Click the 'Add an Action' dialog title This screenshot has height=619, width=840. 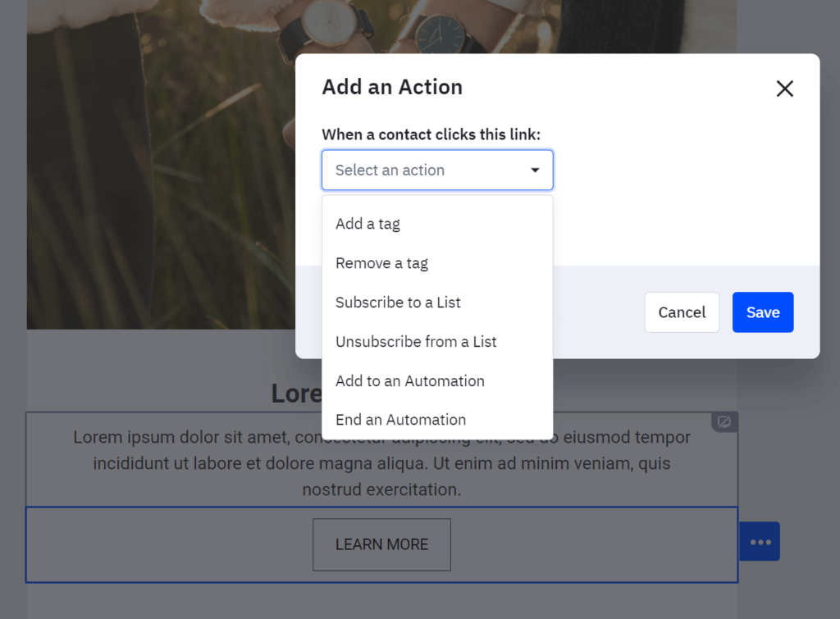pyautogui.click(x=392, y=88)
